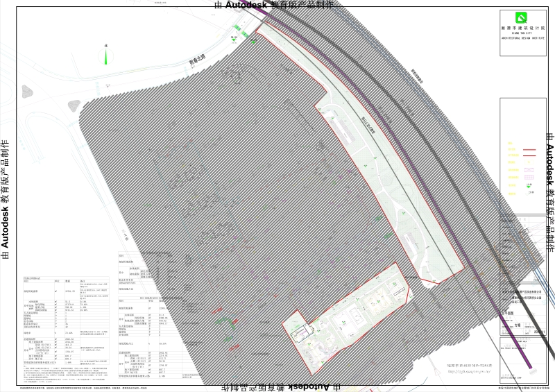Image resolution: width=555 pixels, height=392 pixels.
Task: Click the upper red line legend symbol
Action: click(530, 148)
